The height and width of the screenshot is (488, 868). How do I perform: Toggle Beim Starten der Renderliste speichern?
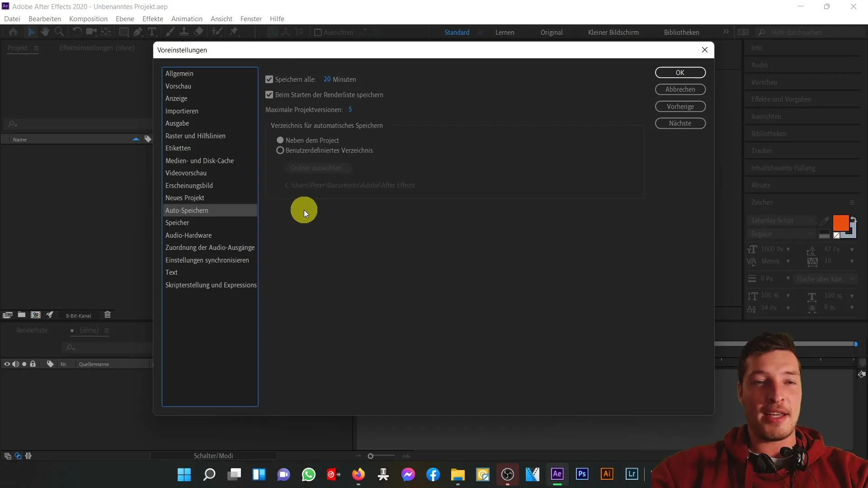pyautogui.click(x=269, y=94)
